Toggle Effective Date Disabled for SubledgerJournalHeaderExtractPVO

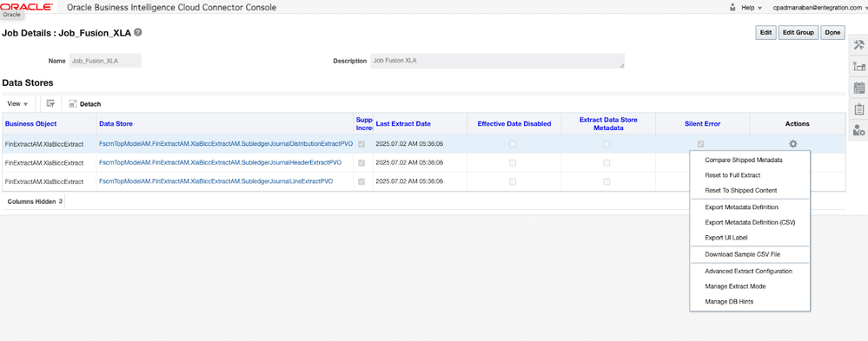point(513,163)
